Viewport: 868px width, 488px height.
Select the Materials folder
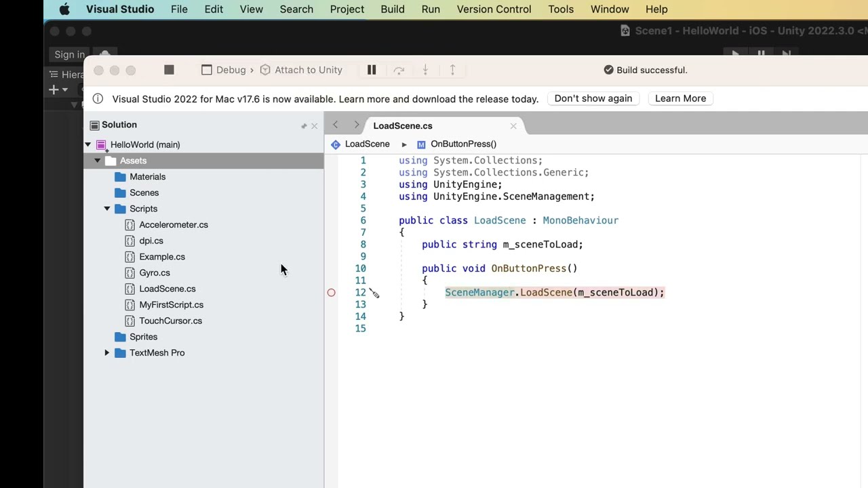coord(147,177)
